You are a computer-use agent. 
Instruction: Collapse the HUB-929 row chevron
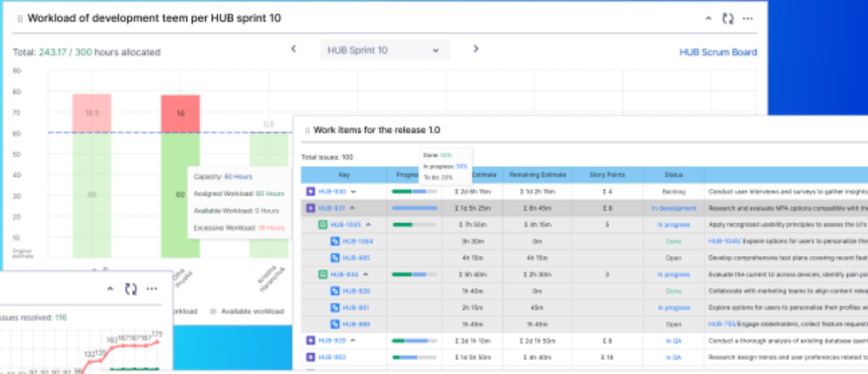click(x=353, y=341)
